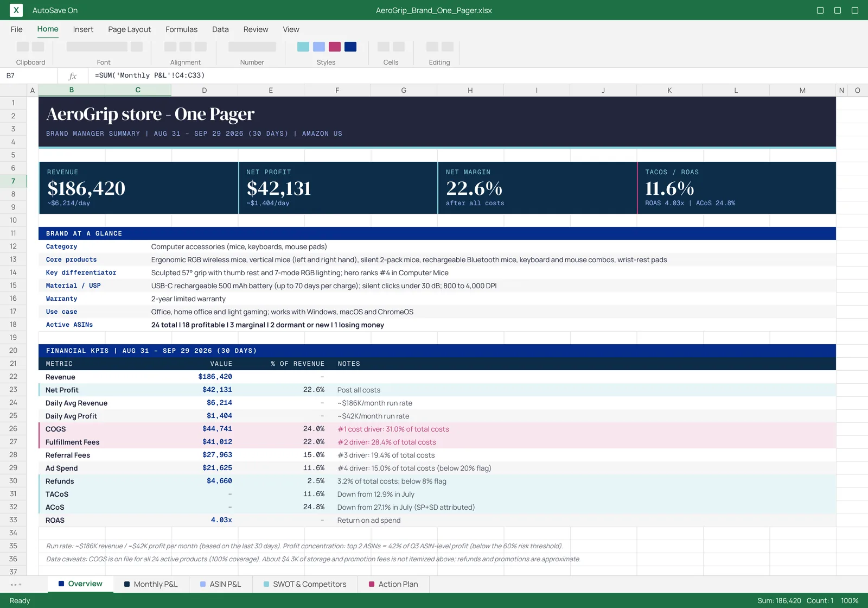The width and height of the screenshot is (868, 608).
Task: Click the '#1 cost driver: 31.0%' note
Action: [393, 429]
